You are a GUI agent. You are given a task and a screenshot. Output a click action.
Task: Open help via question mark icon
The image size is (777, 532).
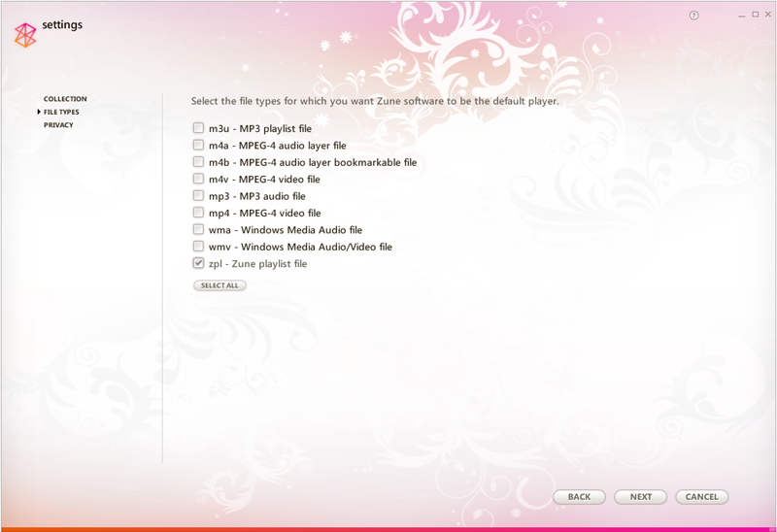click(x=693, y=16)
